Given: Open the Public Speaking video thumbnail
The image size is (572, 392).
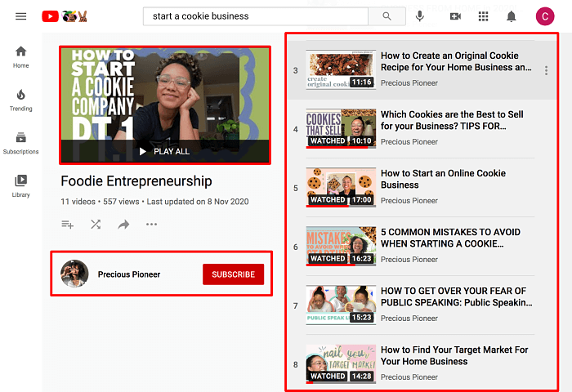Looking at the screenshot, I should point(341,305).
